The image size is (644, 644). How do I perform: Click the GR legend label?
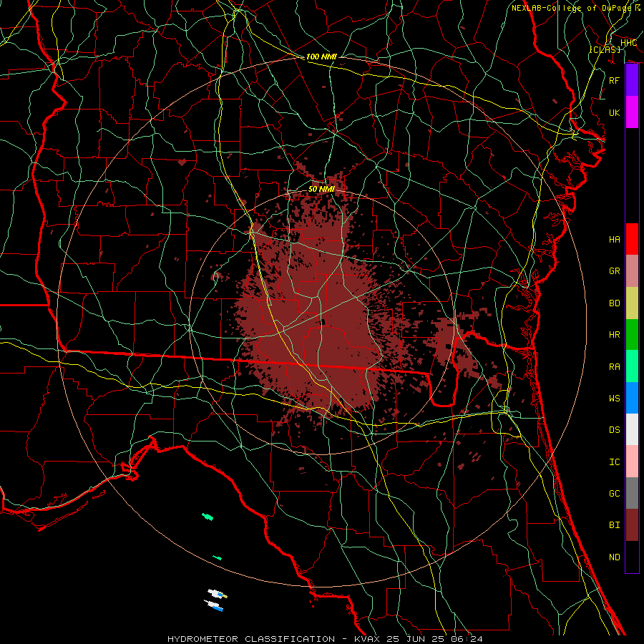pyautogui.click(x=614, y=271)
